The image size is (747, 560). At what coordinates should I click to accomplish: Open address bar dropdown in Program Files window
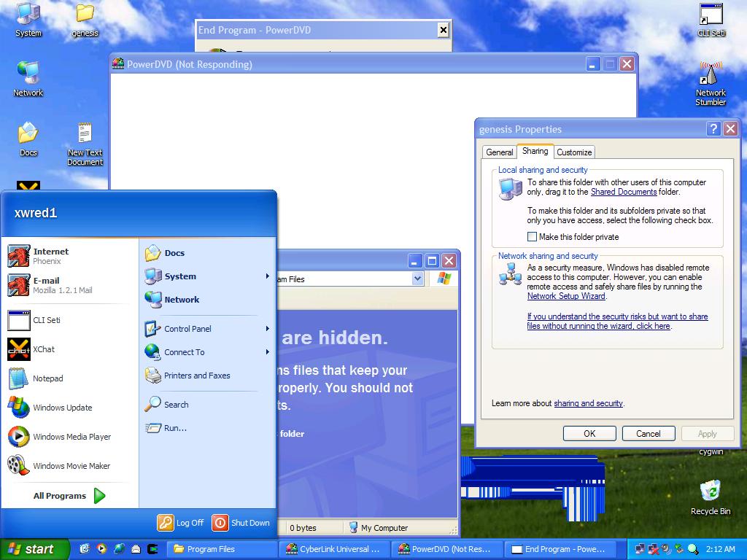tap(417, 279)
